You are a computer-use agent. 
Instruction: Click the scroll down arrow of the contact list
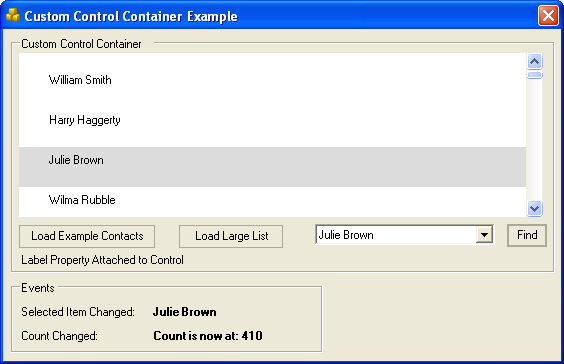point(535,208)
